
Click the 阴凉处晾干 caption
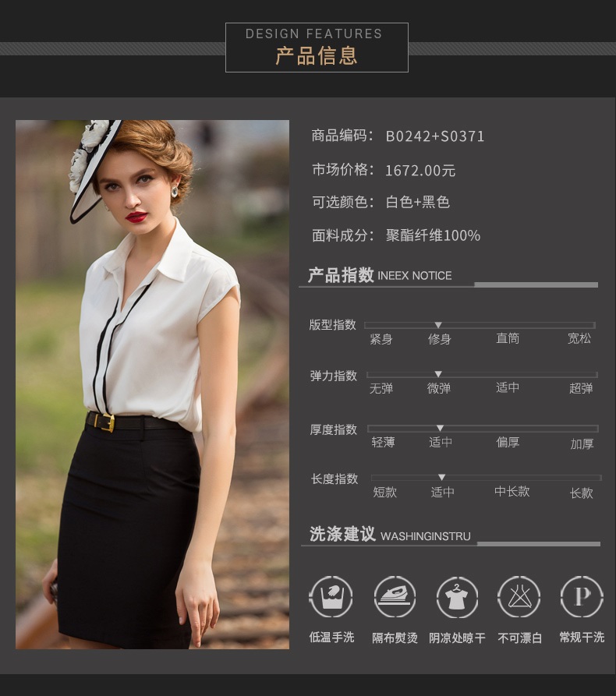tap(457, 638)
